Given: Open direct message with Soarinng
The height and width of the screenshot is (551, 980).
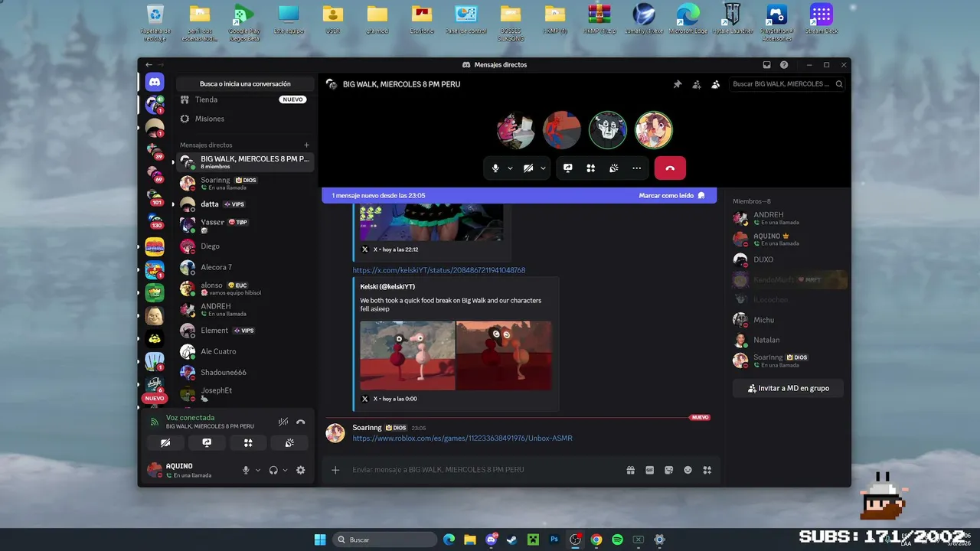Looking at the screenshot, I should [x=245, y=183].
